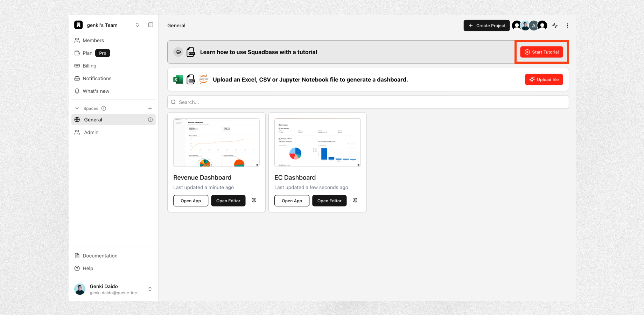Screen dimensions: 644x315
Task: Click the General page heading
Action: pos(176,26)
